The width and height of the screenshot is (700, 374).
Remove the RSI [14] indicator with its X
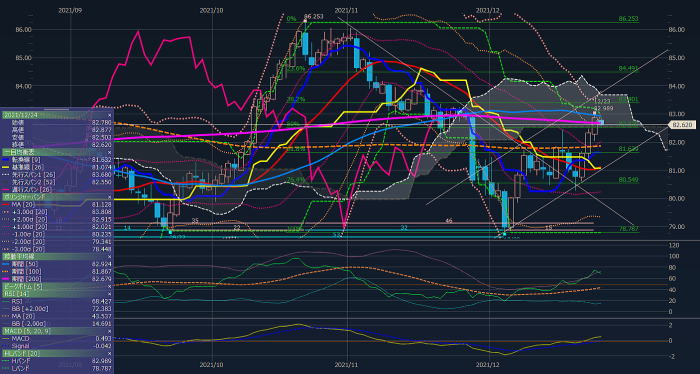point(109,294)
